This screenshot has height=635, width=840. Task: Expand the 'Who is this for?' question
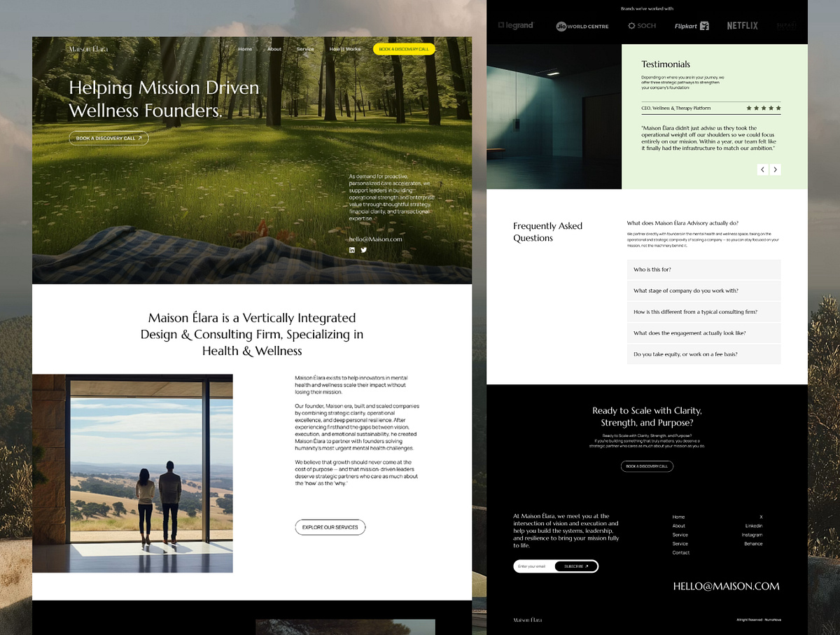point(703,270)
